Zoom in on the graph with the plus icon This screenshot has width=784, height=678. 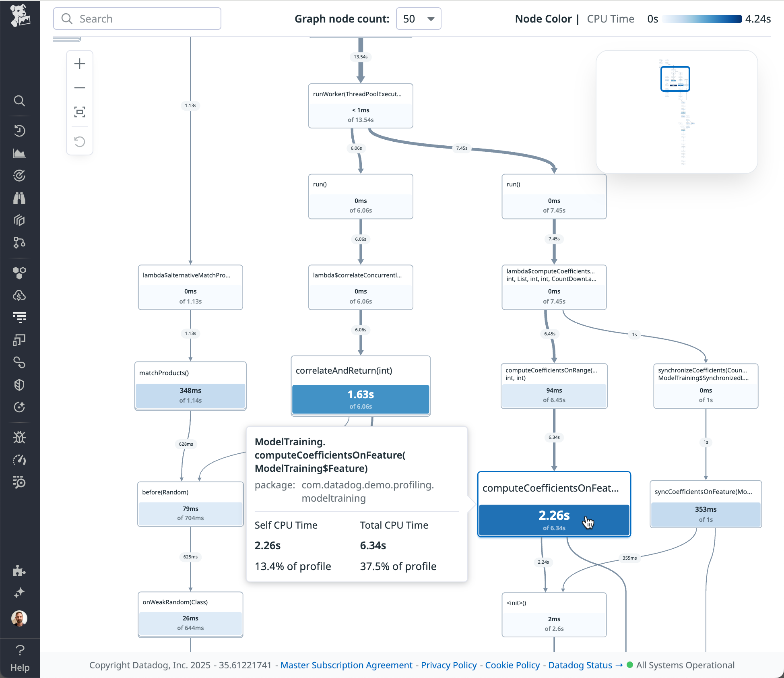click(x=80, y=63)
